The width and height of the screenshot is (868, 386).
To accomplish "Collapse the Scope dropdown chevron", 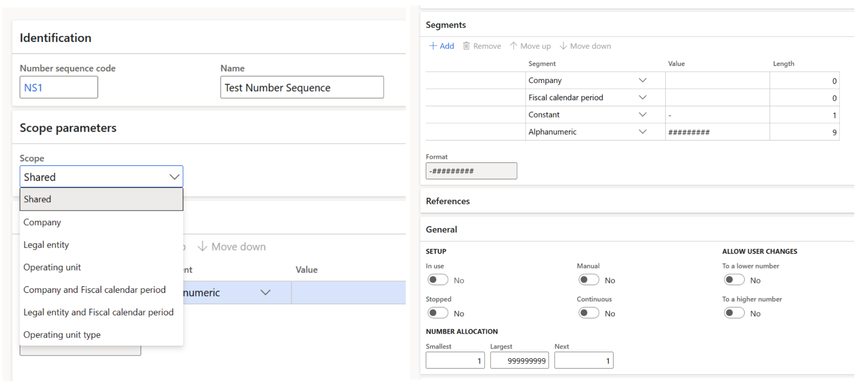I will [174, 177].
